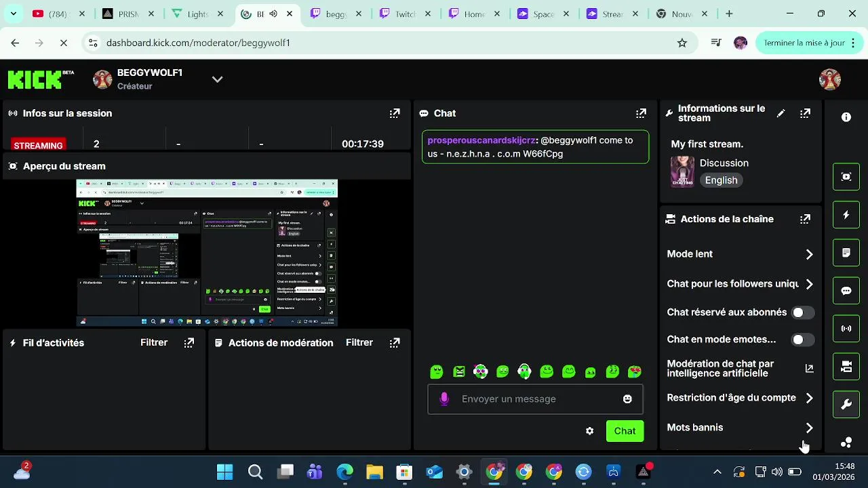Toggle the moderation actions note sidebar icon
Viewport: 868px width, 488px height.
point(846,253)
